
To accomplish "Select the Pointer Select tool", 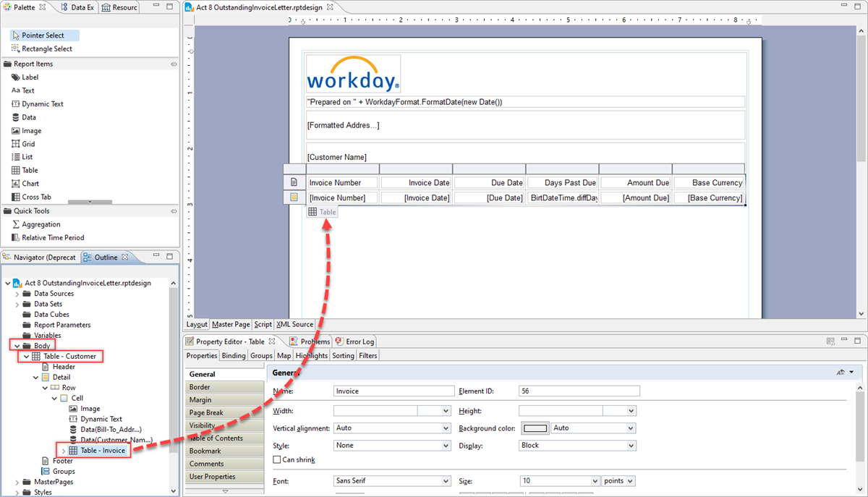I will coord(43,35).
